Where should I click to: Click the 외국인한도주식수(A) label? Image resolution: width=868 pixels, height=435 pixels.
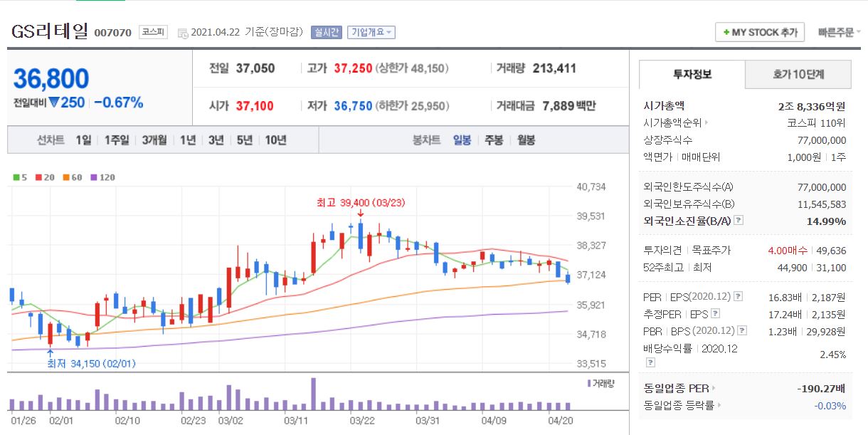coord(688,187)
